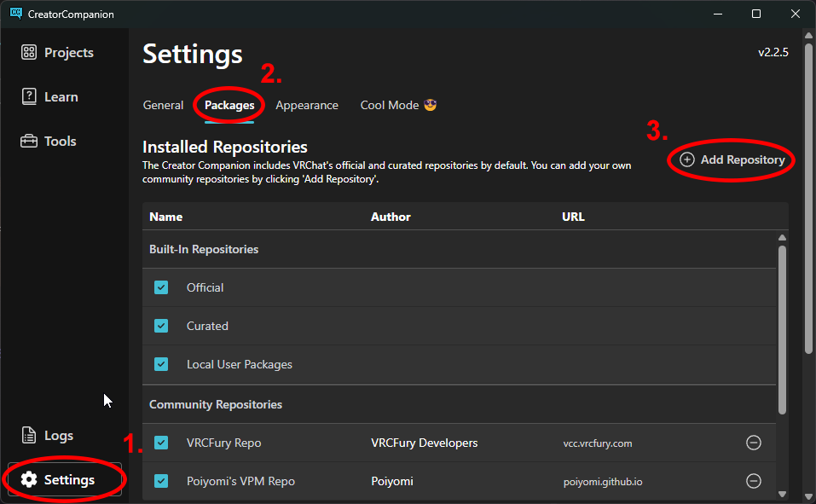This screenshot has height=504, width=816.
Task: Click the CreatorCompanion app icon in title bar
Action: coord(15,14)
